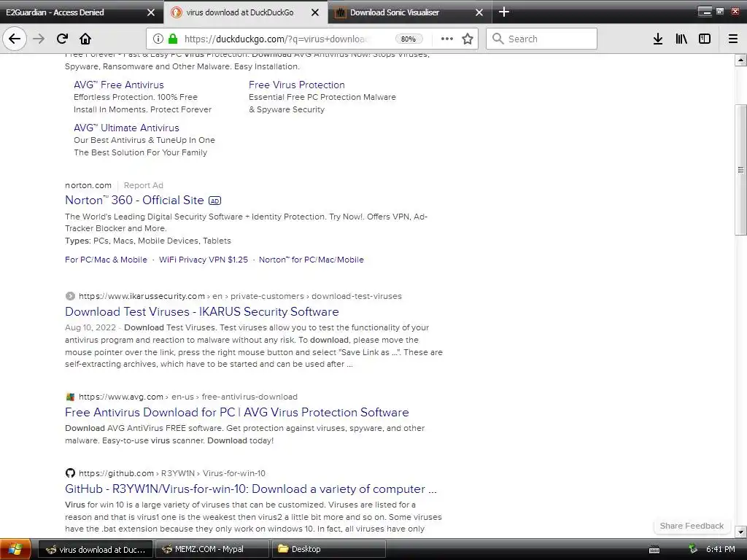Open the Library bookshelf icon

pos(681,39)
